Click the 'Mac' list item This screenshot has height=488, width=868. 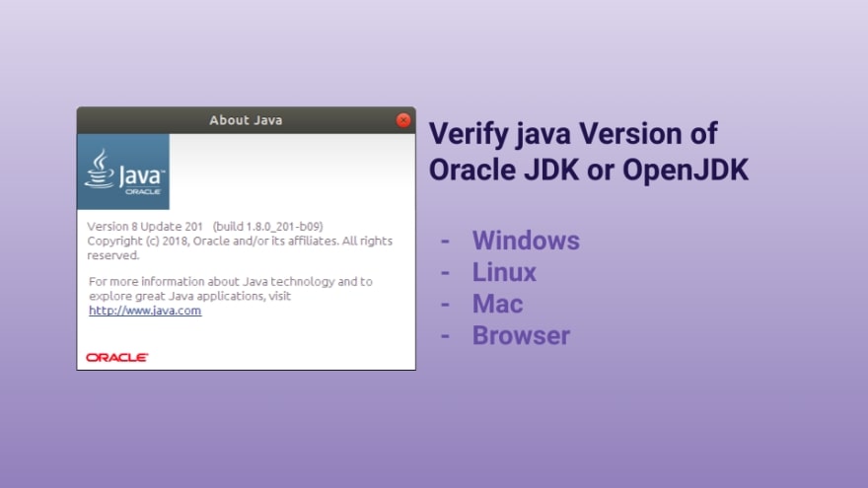(x=498, y=304)
